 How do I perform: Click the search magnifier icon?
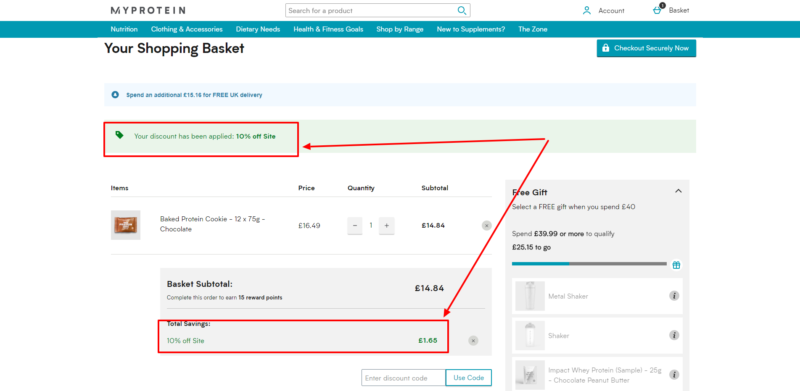(462, 10)
